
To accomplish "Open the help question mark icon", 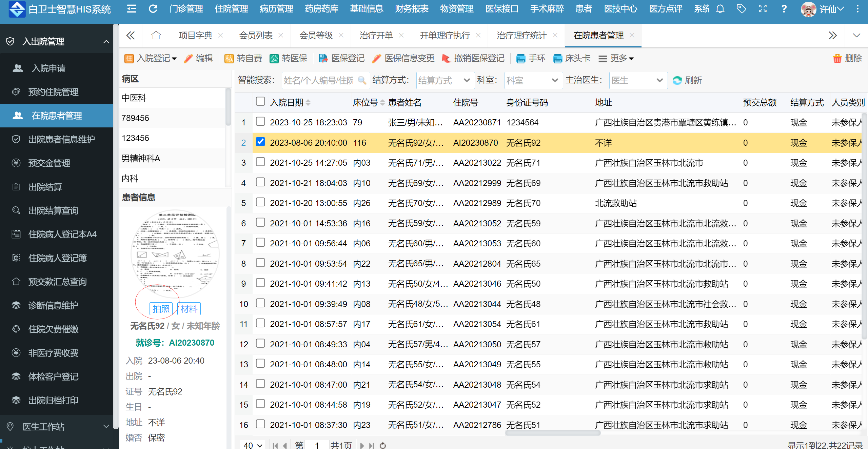I will [784, 9].
